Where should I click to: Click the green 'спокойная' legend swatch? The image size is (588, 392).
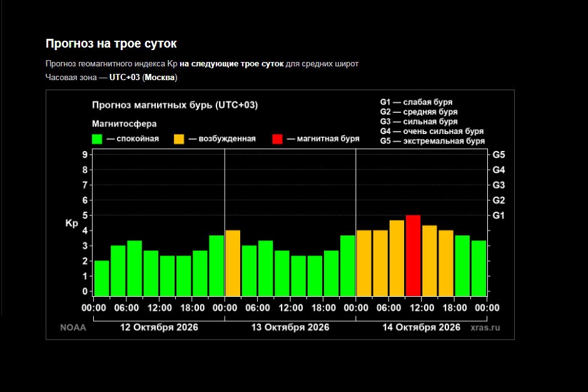point(97,139)
